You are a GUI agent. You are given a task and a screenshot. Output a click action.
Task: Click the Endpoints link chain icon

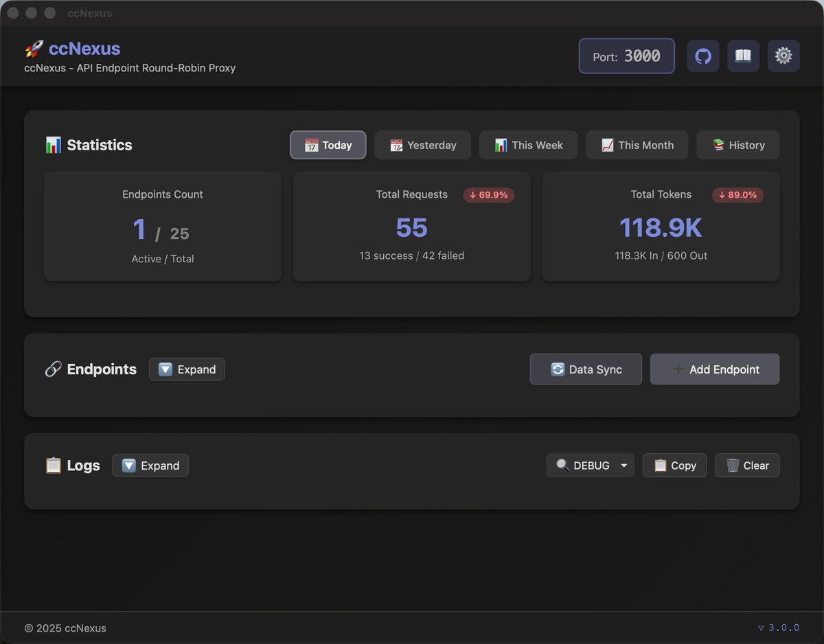click(x=53, y=369)
